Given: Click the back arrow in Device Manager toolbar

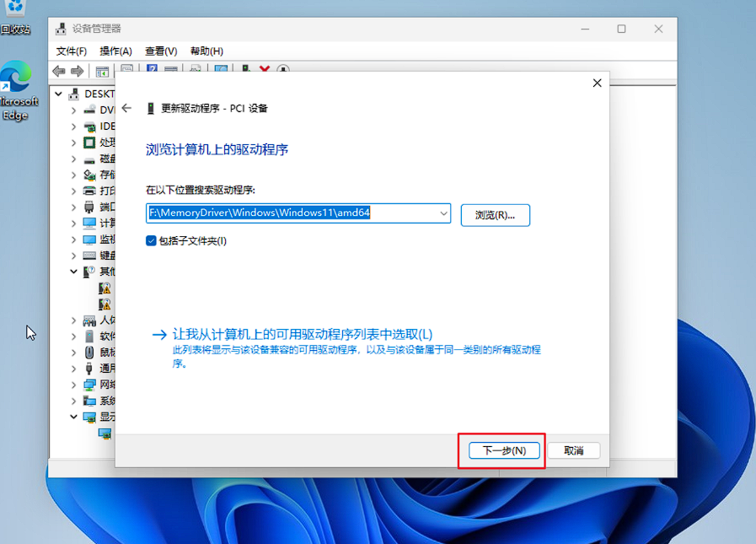Looking at the screenshot, I should point(59,72).
